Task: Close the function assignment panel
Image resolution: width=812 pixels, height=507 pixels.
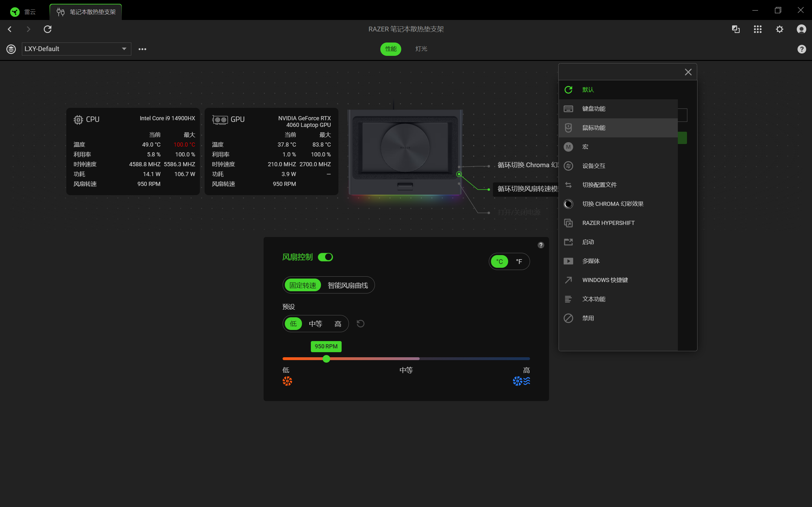Action: click(688, 72)
